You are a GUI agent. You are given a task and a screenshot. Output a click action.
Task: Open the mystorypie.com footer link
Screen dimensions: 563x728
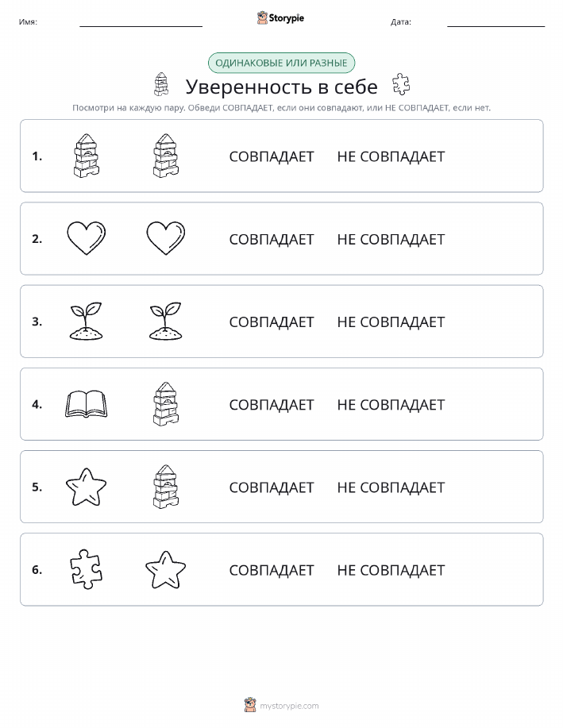click(x=289, y=706)
